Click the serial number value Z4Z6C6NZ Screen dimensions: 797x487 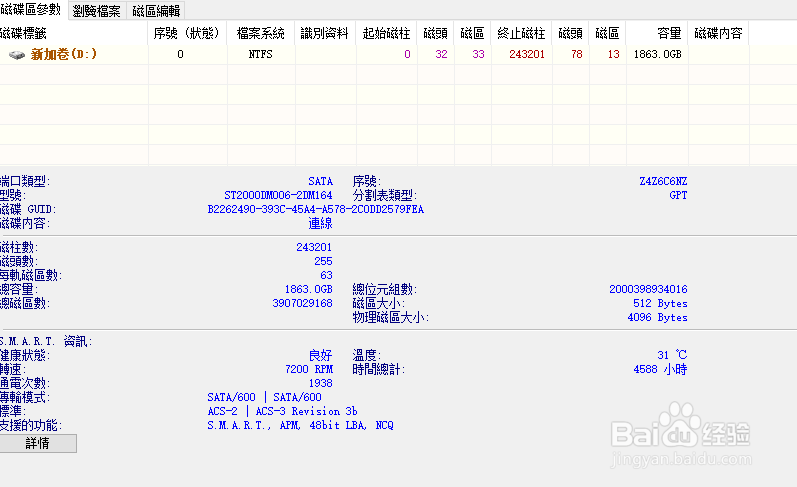coord(663,181)
